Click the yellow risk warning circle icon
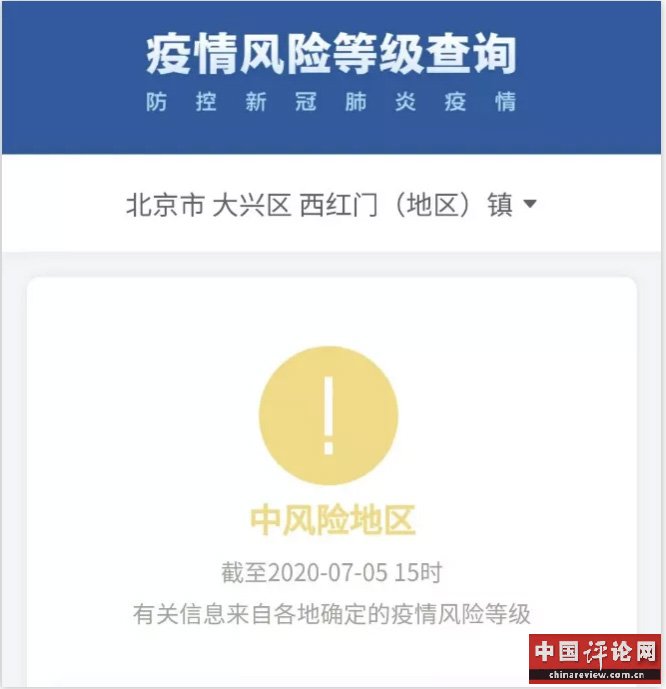This screenshot has width=666, height=689. click(x=329, y=416)
